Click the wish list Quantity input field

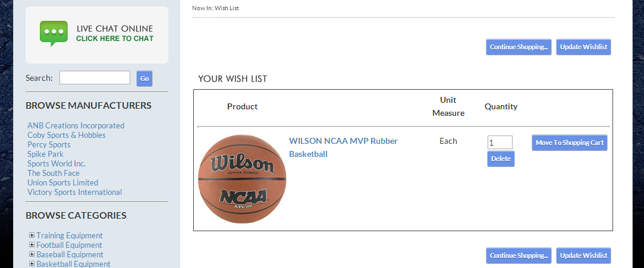coord(500,143)
